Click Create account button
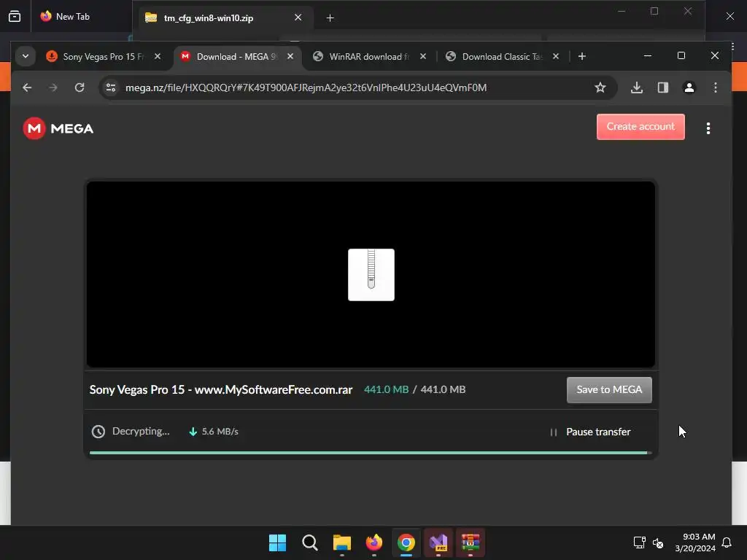Screen dimensions: 747x560 tap(640, 127)
